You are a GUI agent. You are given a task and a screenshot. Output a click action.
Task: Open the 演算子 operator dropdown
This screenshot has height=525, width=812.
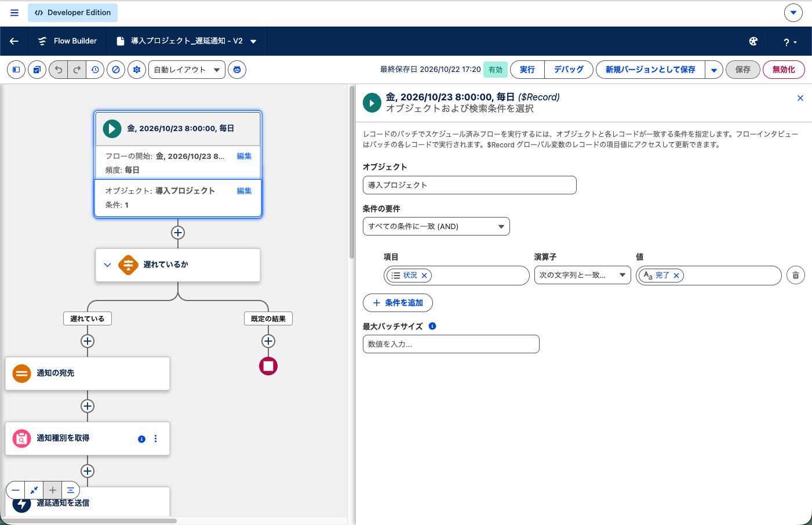(x=582, y=276)
